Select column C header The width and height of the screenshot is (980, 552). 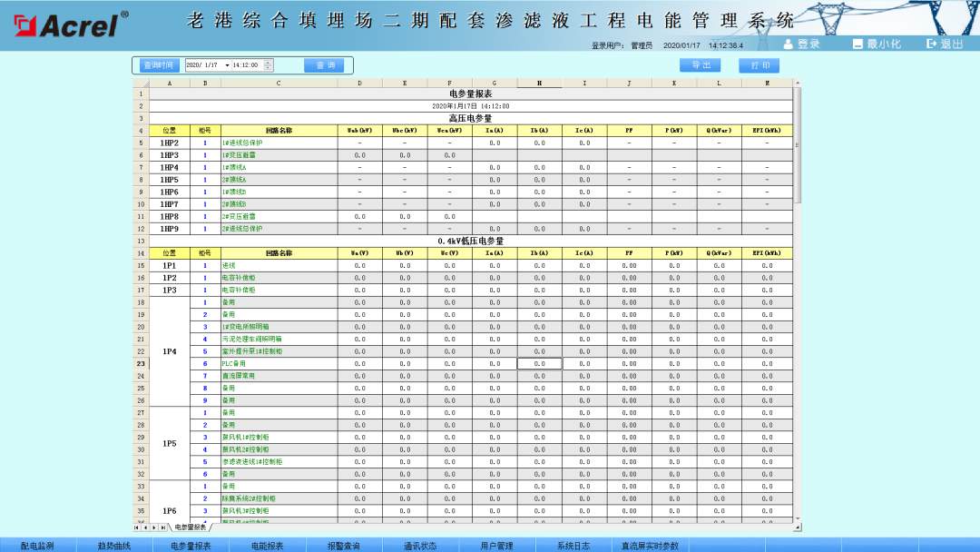coord(279,84)
